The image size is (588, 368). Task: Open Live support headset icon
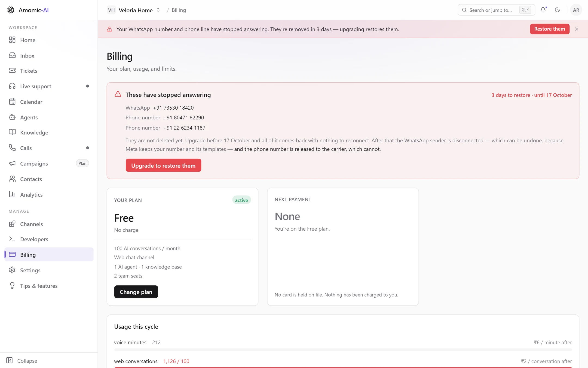click(x=12, y=86)
